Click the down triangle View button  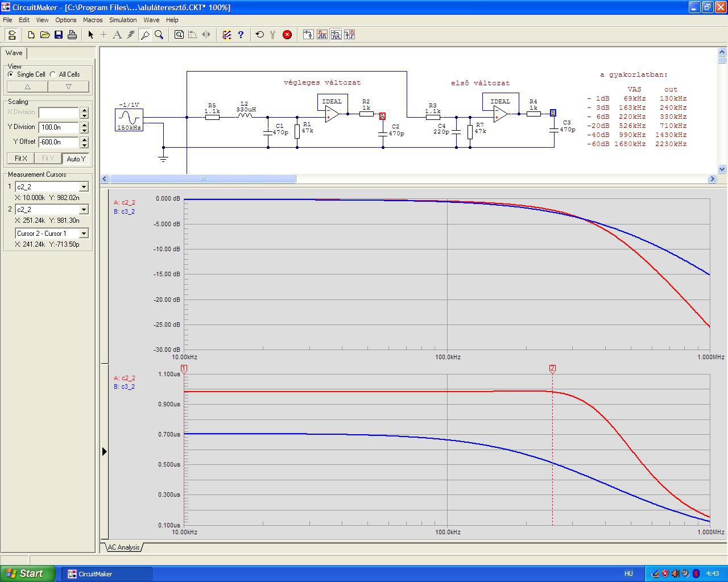point(69,86)
